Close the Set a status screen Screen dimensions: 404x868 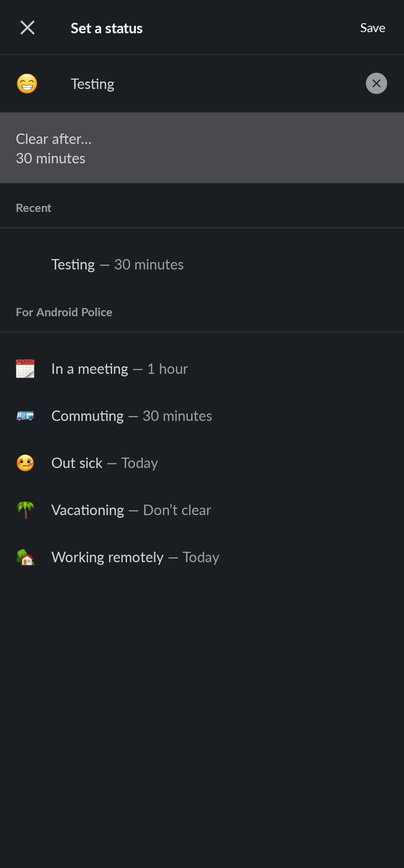27,27
